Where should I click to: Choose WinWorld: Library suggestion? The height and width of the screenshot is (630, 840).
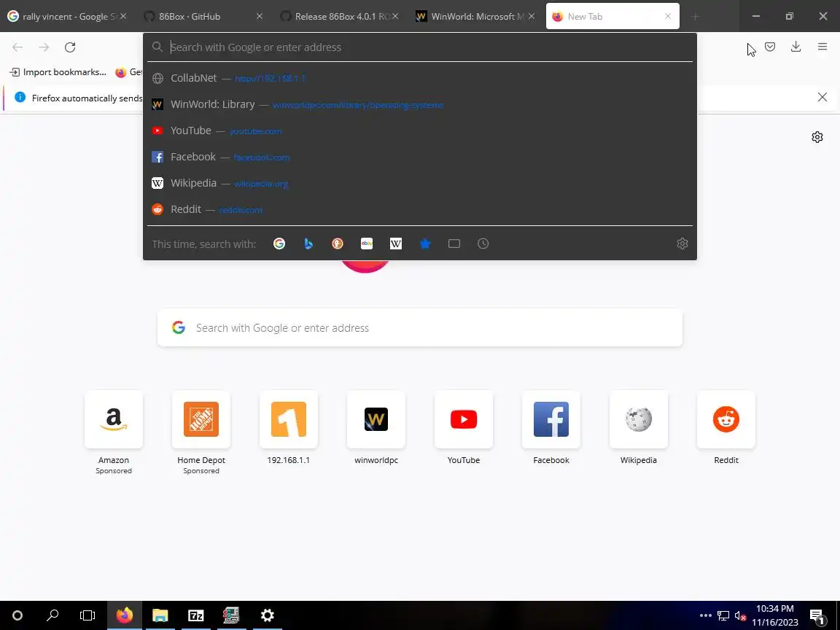pos(420,104)
